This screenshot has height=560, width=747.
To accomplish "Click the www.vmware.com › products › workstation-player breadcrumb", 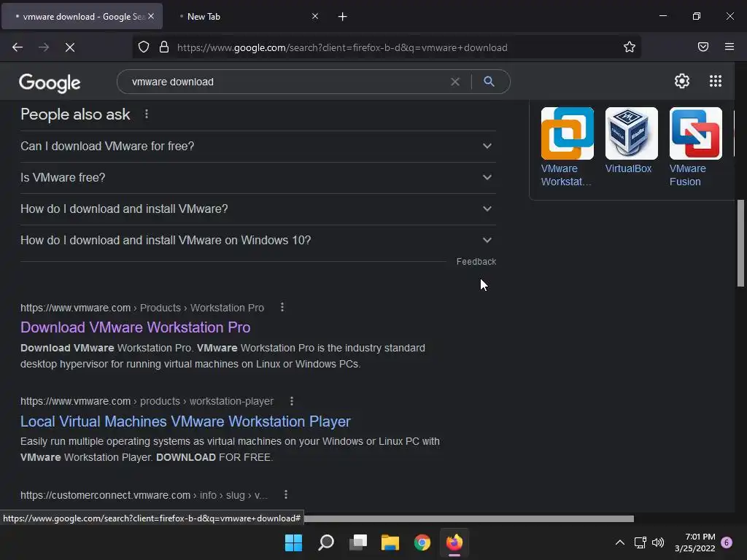I will (147, 402).
